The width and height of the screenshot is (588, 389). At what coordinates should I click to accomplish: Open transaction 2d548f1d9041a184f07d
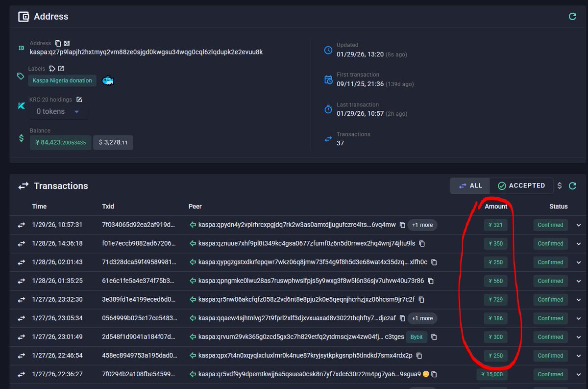tap(138, 337)
